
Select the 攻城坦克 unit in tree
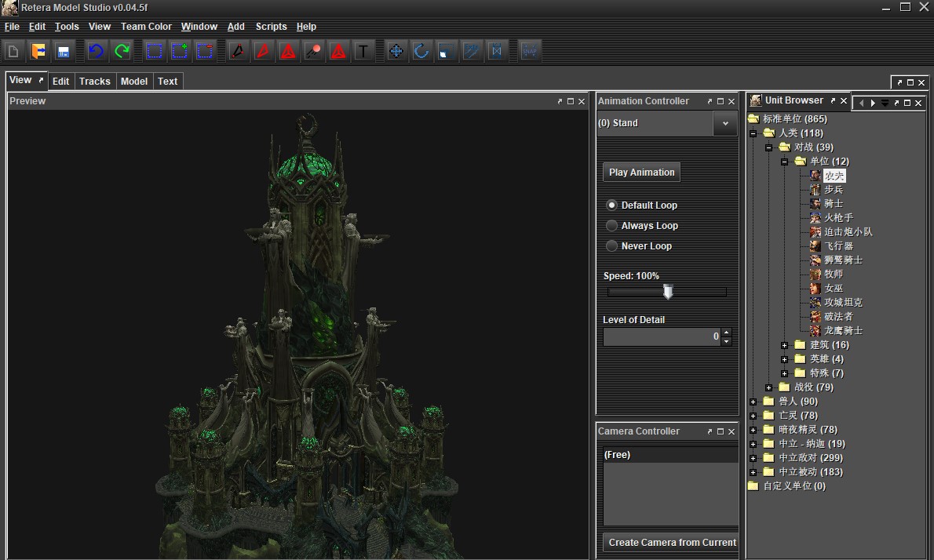(844, 302)
